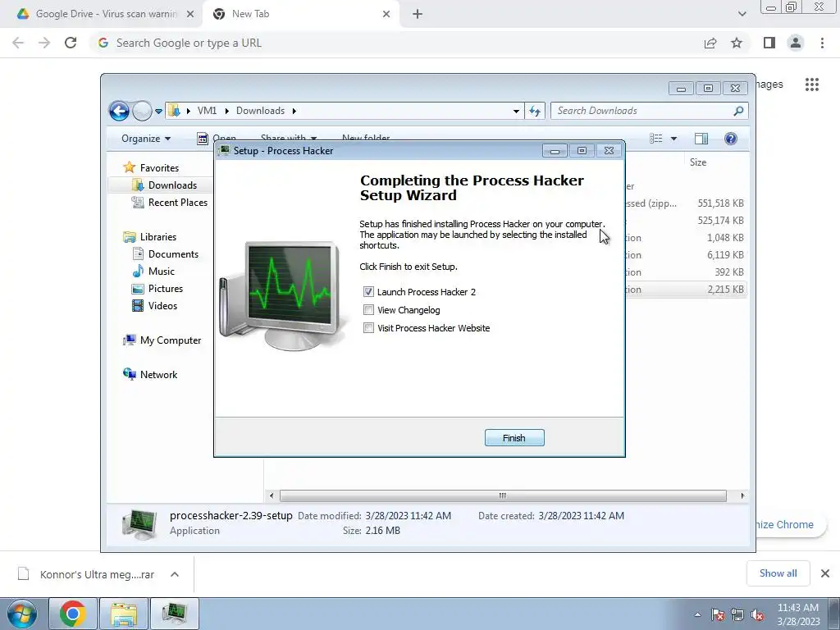Go back in Chrome browser
Image resolution: width=840 pixels, height=630 pixels.
(18, 43)
